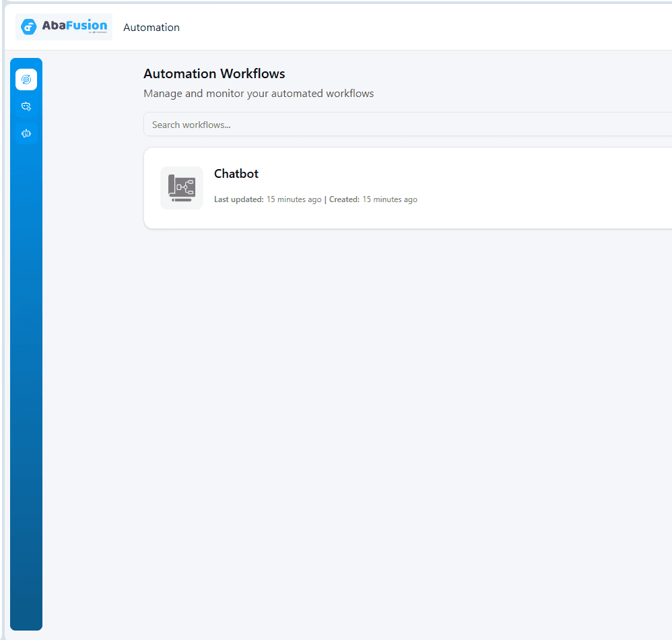Click the AbaFusion logo
Viewport: 672px width, 640px height.
tap(64, 27)
